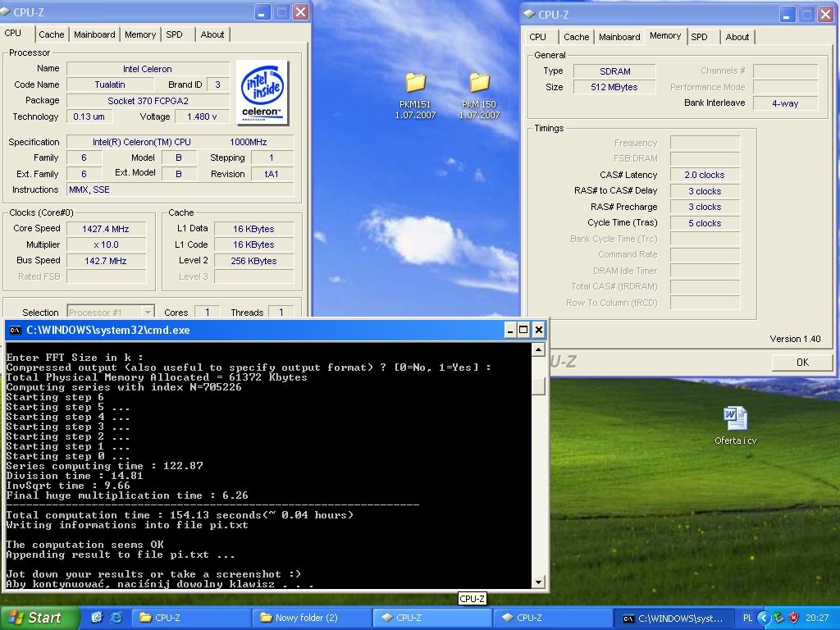The width and height of the screenshot is (840, 630).
Task: Switch to Cache tab in left CPU-Z
Action: point(52,34)
